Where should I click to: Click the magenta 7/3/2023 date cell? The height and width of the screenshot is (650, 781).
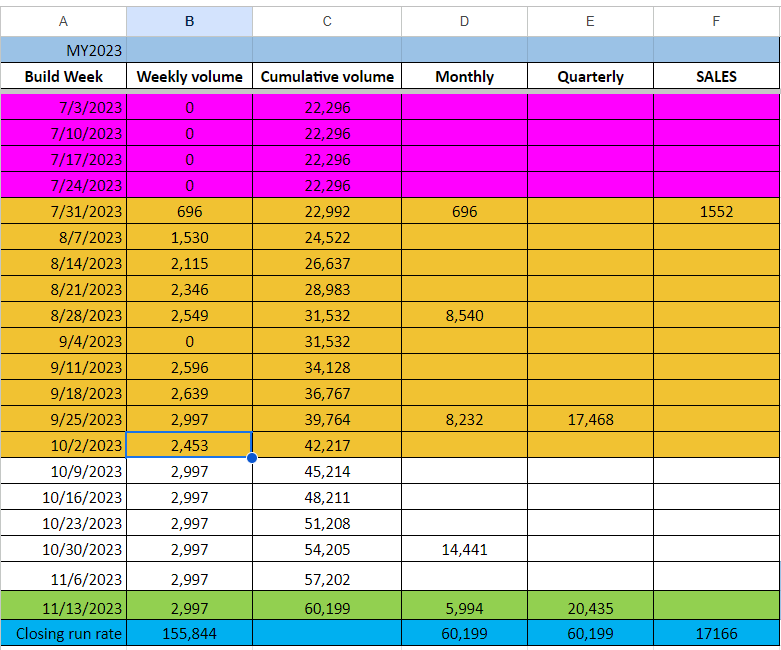point(64,107)
